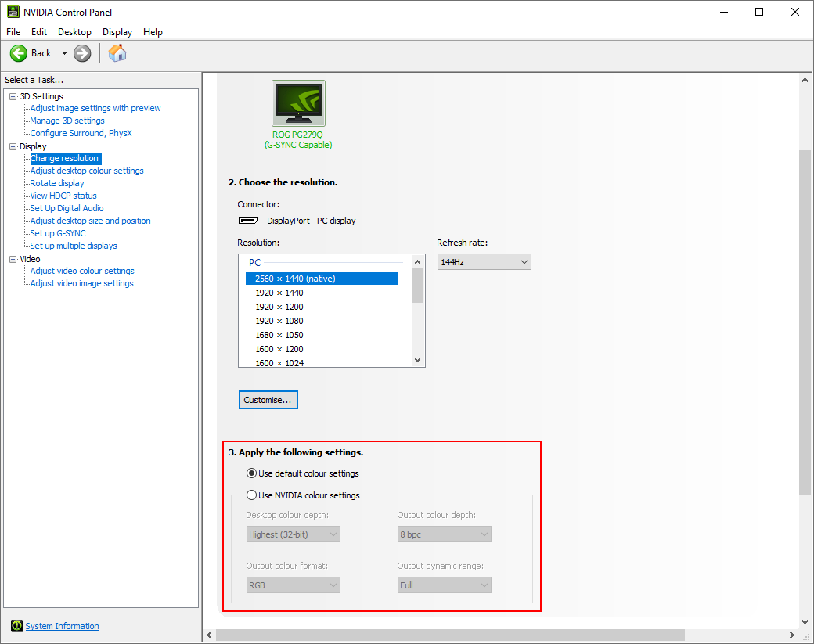814x644 pixels.
Task: Open the Desktop menu
Action: click(x=75, y=31)
